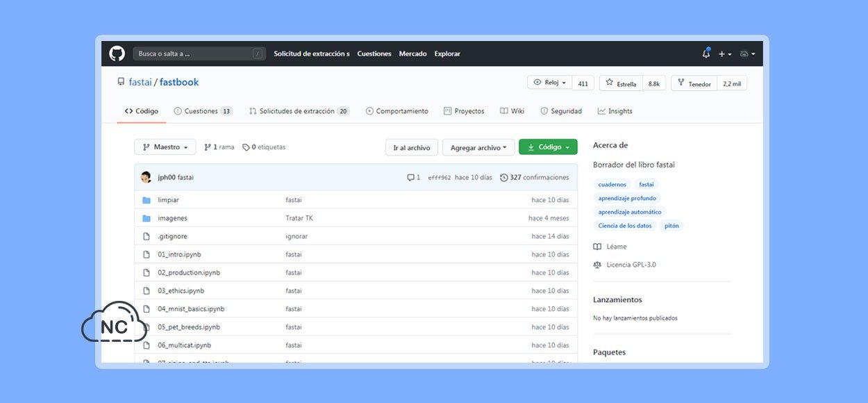
Task: Click the folder icon beside limpiar
Action: (147, 200)
